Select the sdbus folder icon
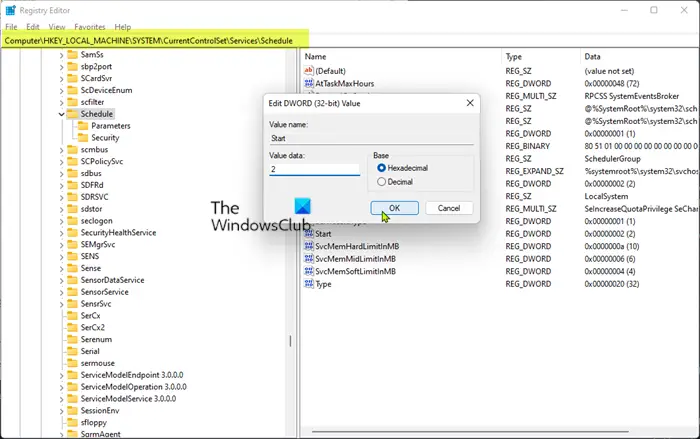 click(x=72, y=173)
